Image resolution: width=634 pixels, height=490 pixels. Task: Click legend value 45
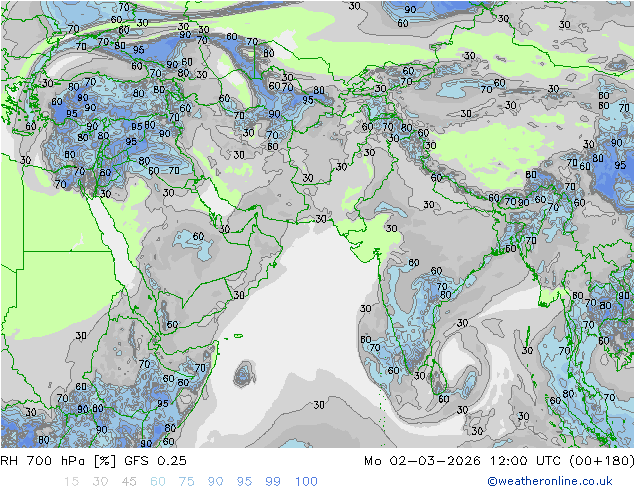(x=129, y=482)
